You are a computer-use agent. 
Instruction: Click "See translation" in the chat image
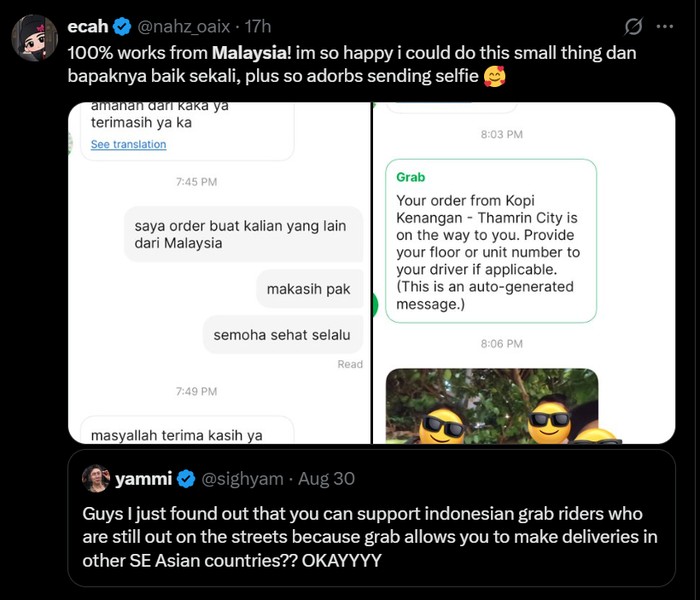click(128, 144)
